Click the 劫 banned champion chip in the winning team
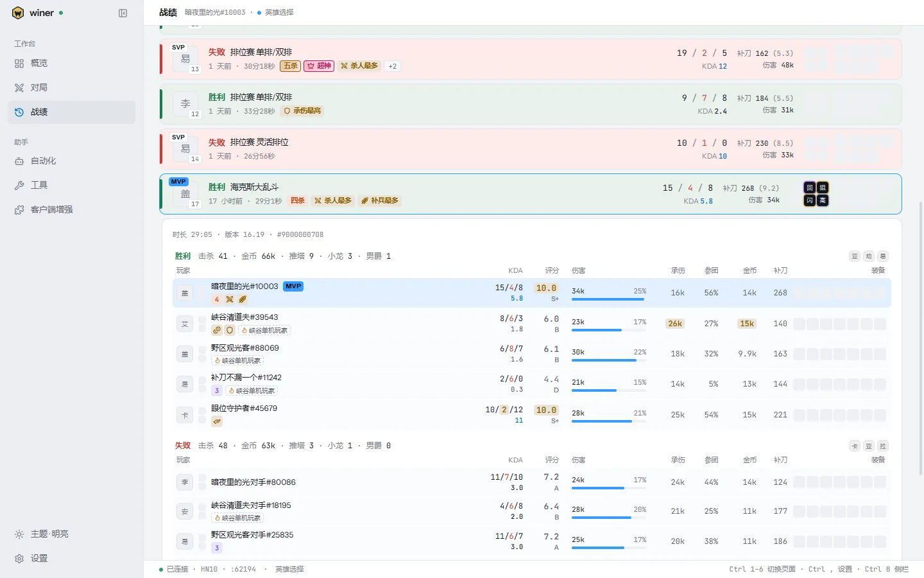The width and height of the screenshot is (924, 578). (x=869, y=256)
